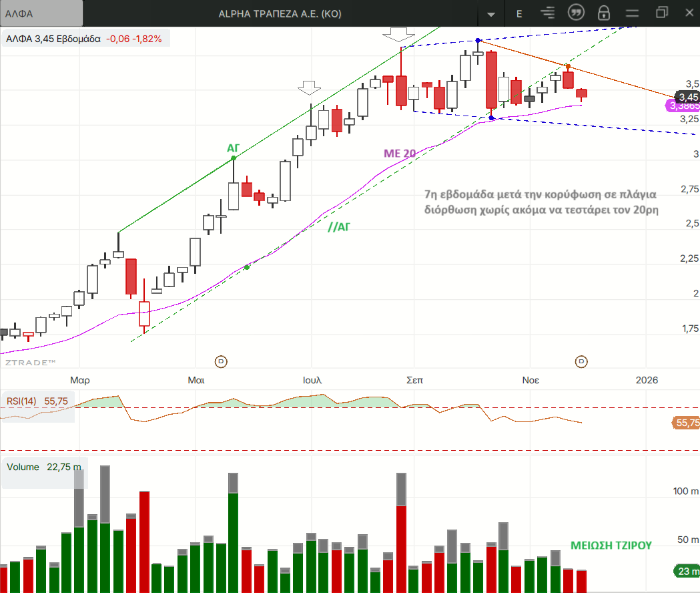Open the symbol dropdown arrow in title bar
The image size is (700, 593).
pyautogui.click(x=492, y=13)
